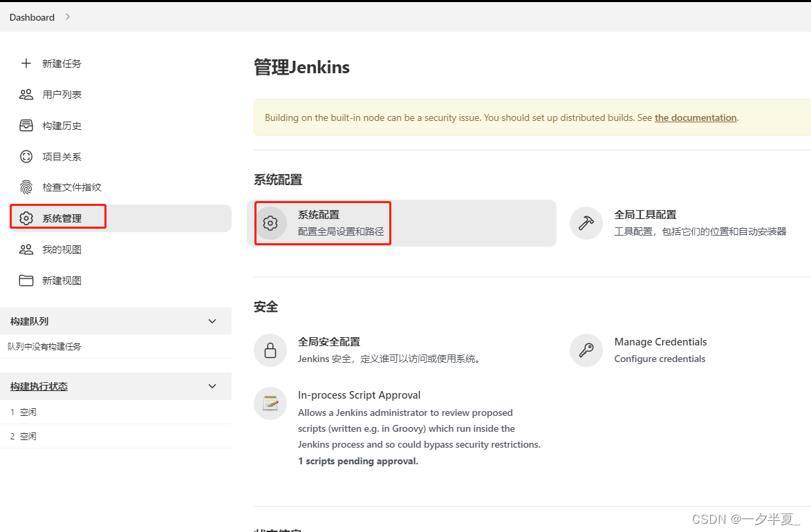
Task: Click the fingerprint icon beside 检查文件指纹
Action: pyautogui.click(x=26, y=187)
